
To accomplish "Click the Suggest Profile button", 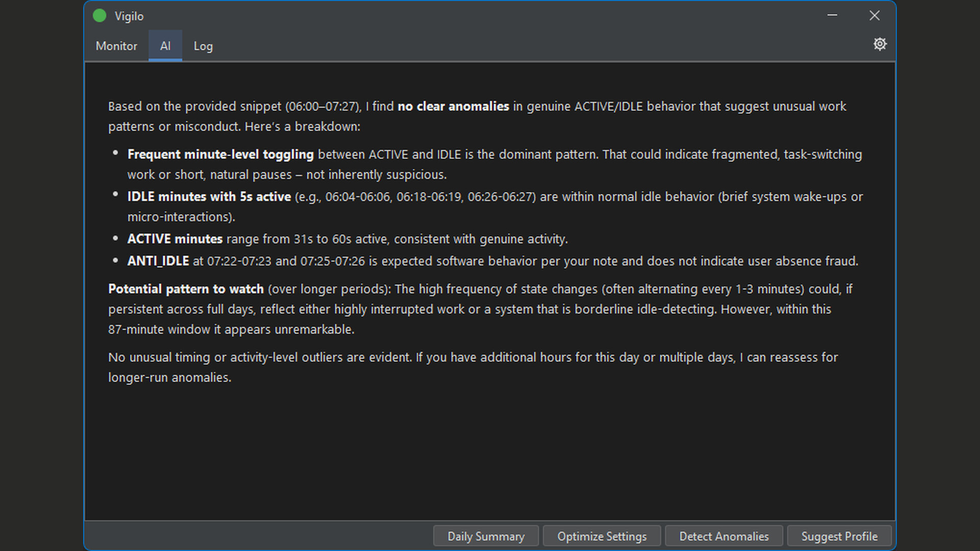I will pyautogui.click(x=840, y=536).
